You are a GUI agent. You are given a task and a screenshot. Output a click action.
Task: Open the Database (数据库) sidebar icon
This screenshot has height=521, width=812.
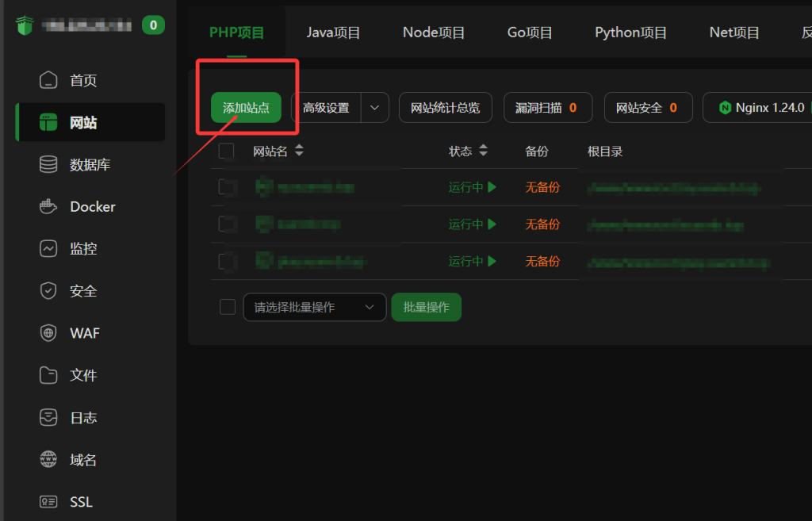[48, 164]
